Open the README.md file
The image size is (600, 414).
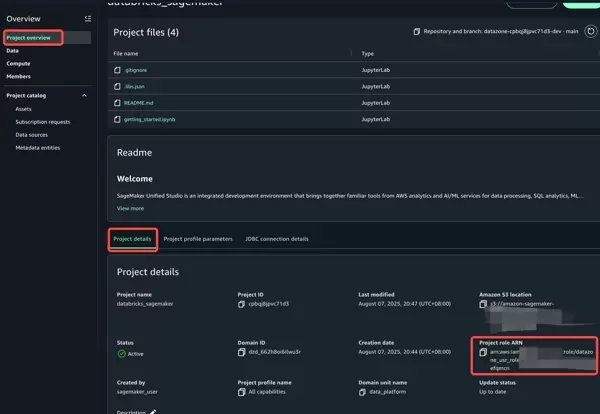(140, 103)
